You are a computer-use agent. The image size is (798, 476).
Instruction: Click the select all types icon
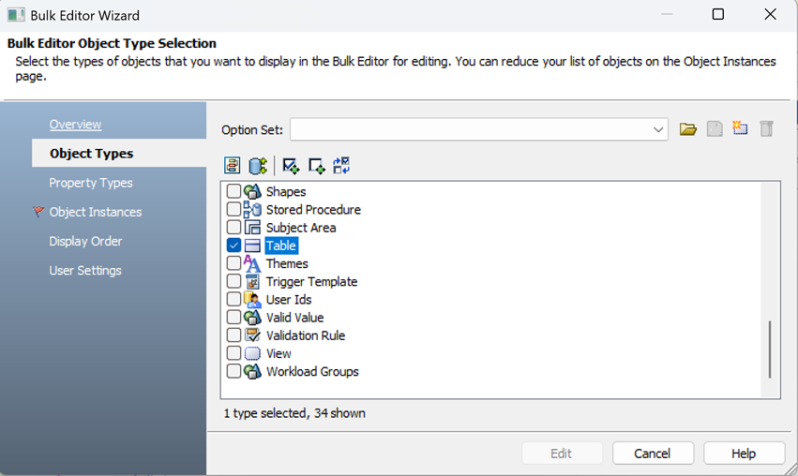click(291, 165)
